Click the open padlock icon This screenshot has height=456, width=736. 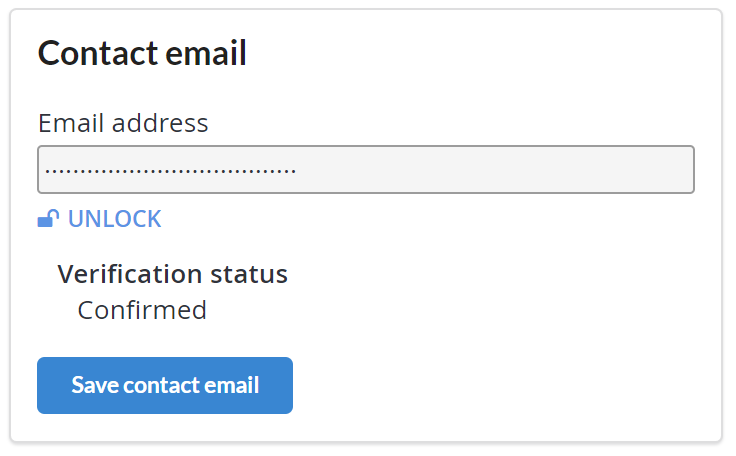click(48, 218)
